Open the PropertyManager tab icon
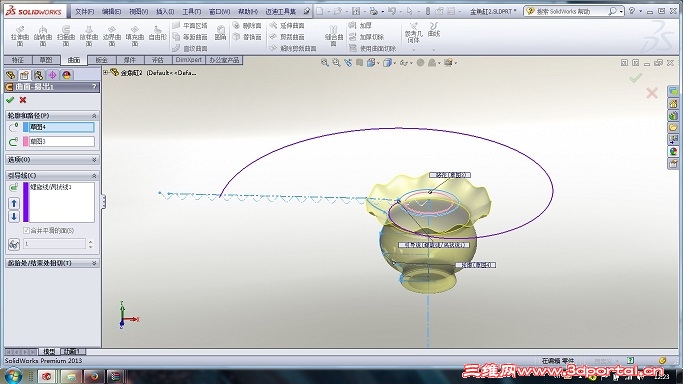 pyautogui.click(x=24, y=75)
